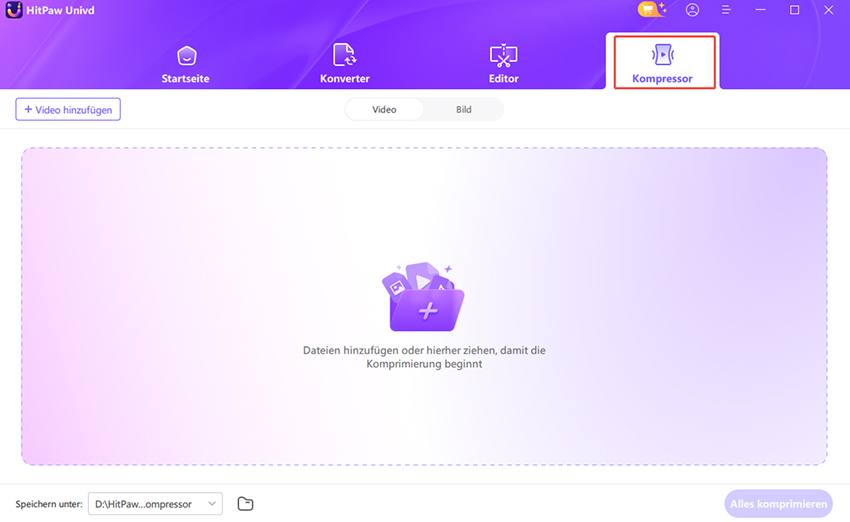Switch to the Bild compression mode

pyautogui.click(x=463, y=109)
